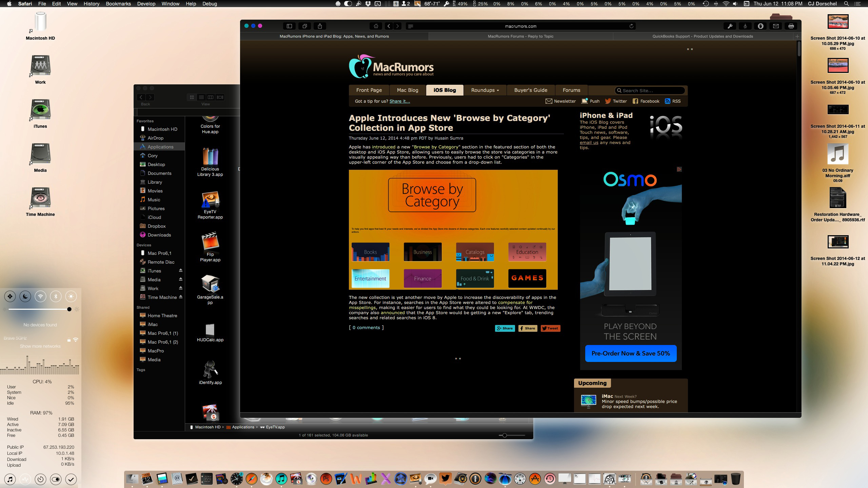This screenshot has height=488, width=868.
Task: Open the App Store Dock icon
Action: 535,479
